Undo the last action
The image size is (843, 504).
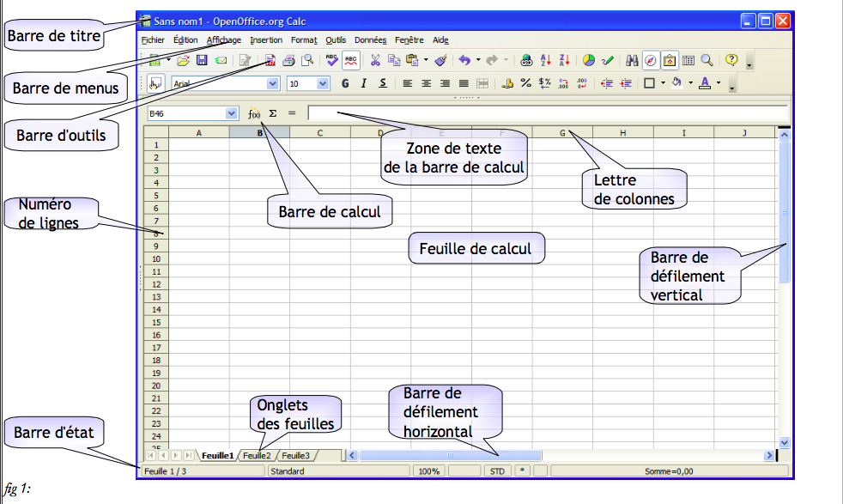coord(464,60)
